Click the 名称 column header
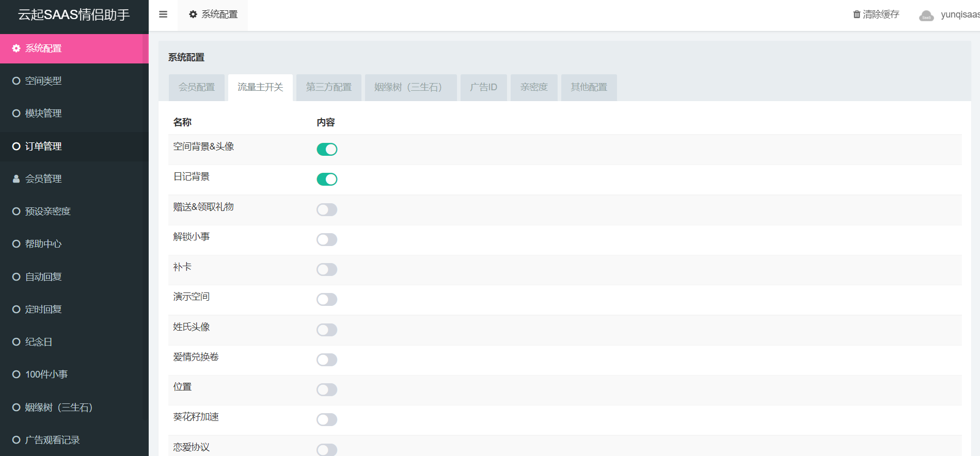The width and height of the screenshot is (980, 456). pos(182,122)
